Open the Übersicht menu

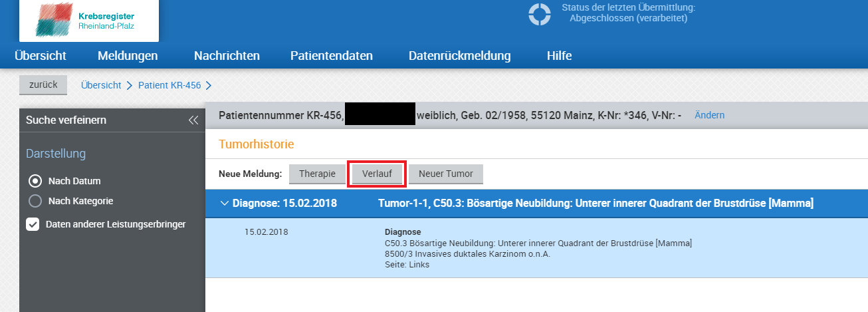41,56
